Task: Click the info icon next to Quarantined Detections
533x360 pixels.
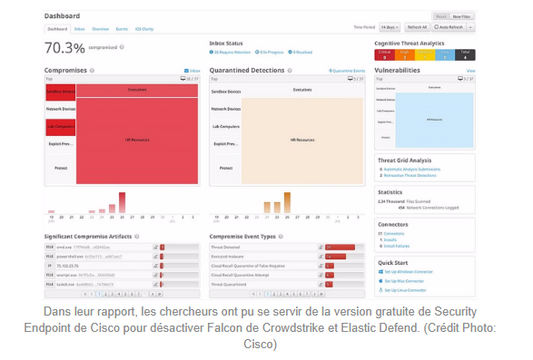Action: 290,71
